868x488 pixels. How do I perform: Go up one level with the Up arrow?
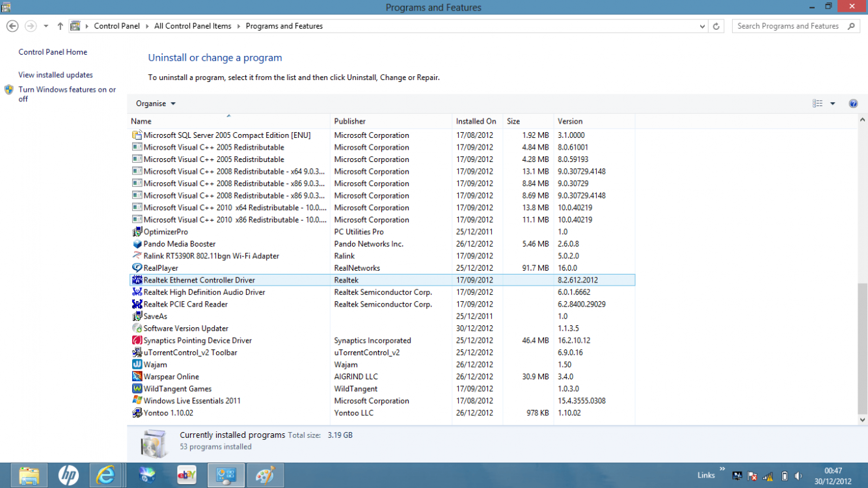tap(61, 26)
